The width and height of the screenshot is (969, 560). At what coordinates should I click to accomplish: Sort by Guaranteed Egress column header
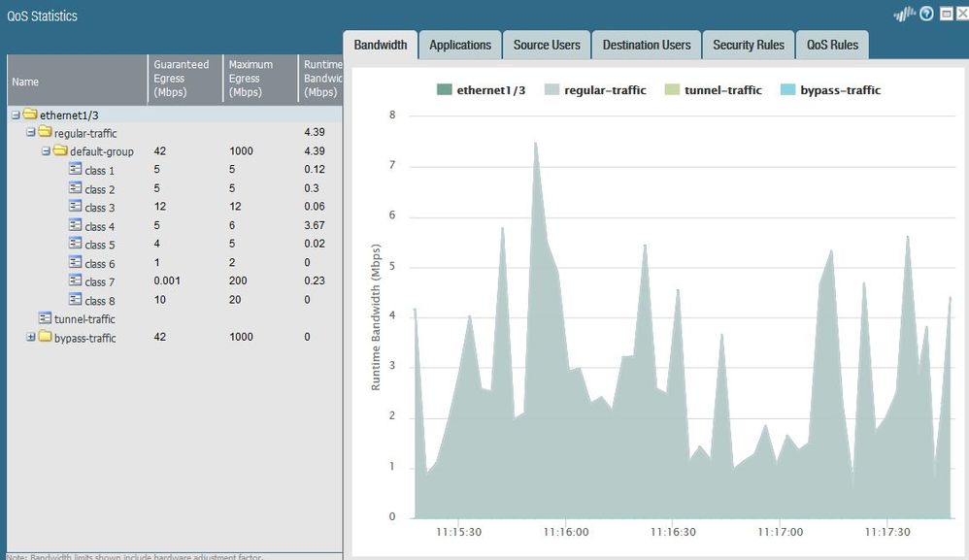coord(182,79)
